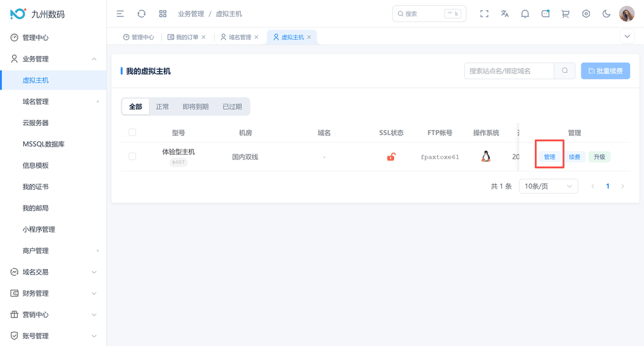Select the header select-all checkbox

pyautogui.click(x=132, y=132)
